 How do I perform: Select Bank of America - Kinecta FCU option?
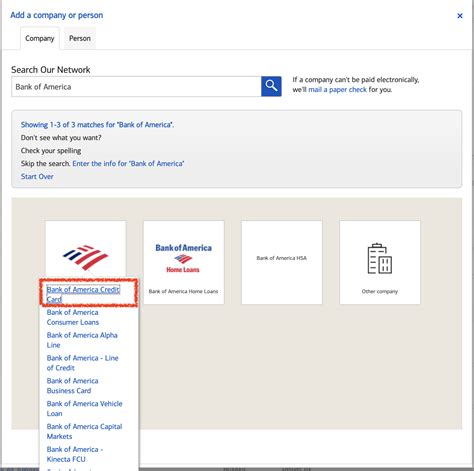tap(75, 454)
